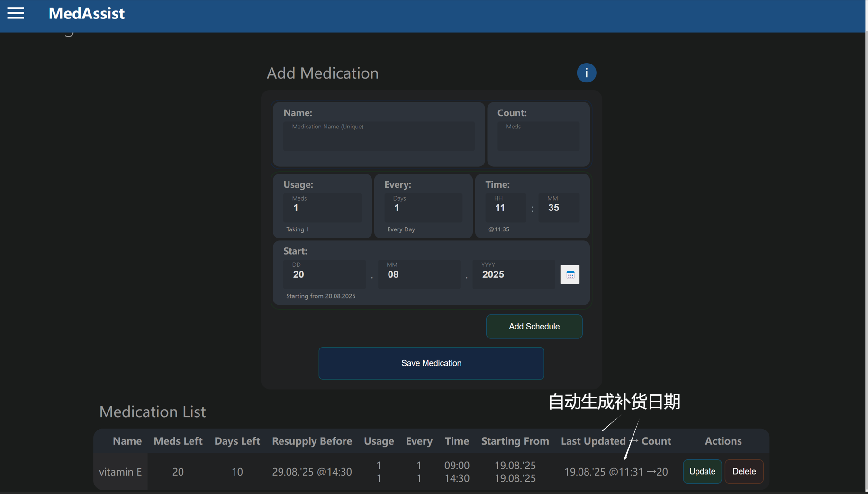
Task: Open the calendar date picker icon
Action: (x=570, y=274)
